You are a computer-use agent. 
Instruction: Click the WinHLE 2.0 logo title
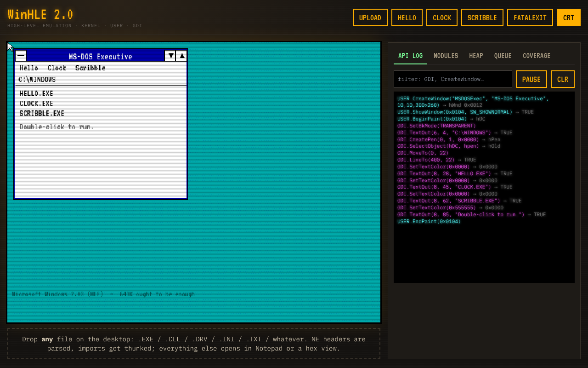40,15
